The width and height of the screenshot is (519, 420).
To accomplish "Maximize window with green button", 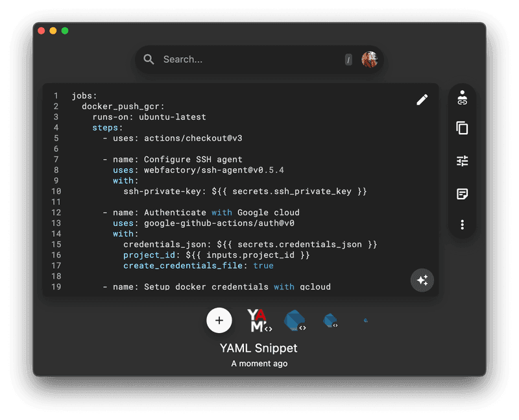I will click(x=65, y=31).
